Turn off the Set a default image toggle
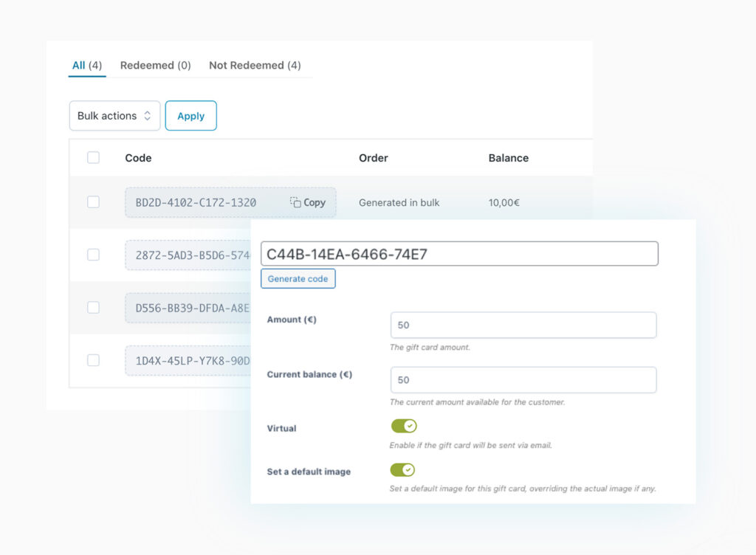This screenshot has width=756, height=555. [403, 469]
